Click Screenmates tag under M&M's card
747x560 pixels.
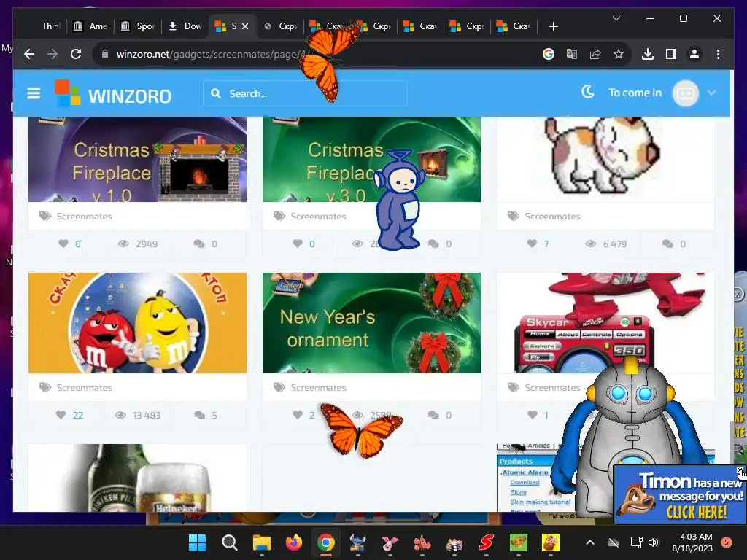[x=85, y=388]
